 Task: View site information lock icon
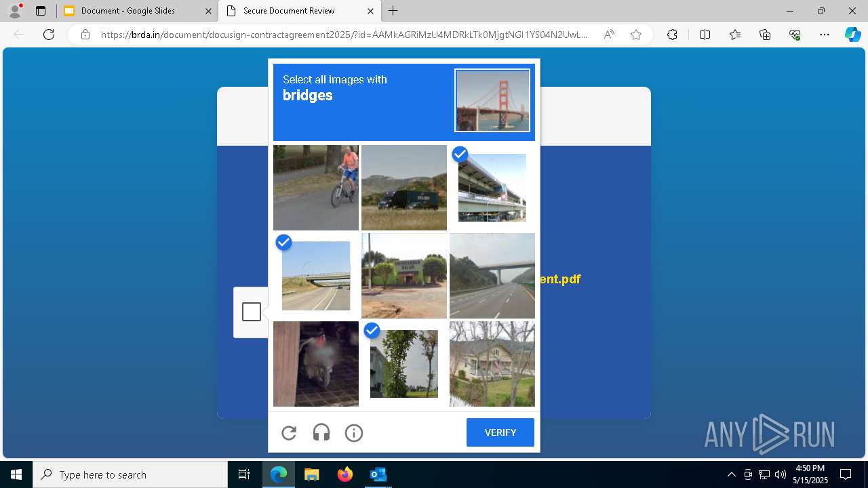[85, 35]
